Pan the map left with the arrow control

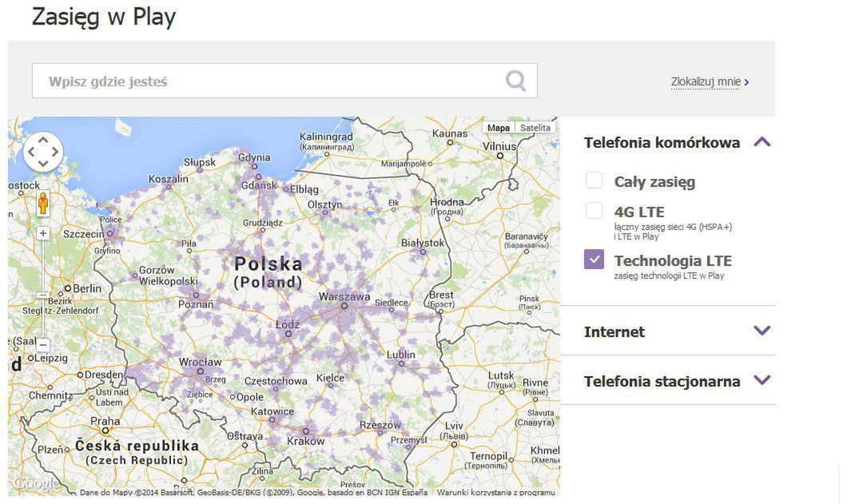click(31, 152)
